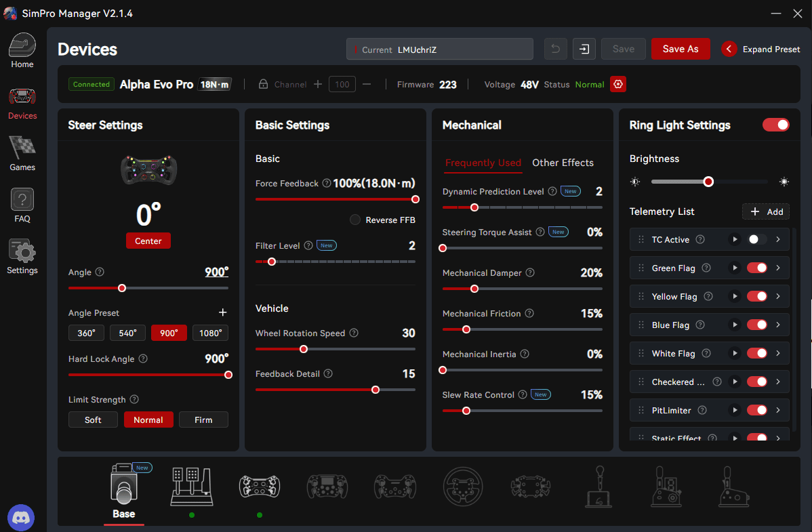812x532 pixels.
Task: Expand Yellow Flag row details
Action: tap(778, 296)
